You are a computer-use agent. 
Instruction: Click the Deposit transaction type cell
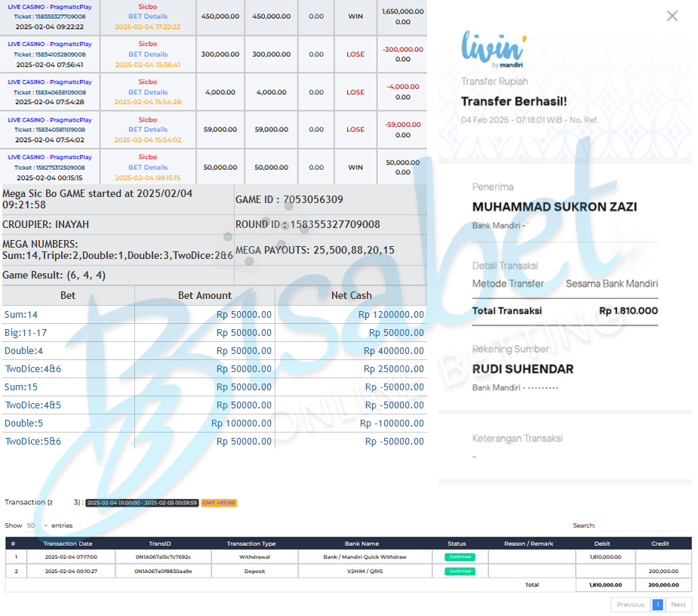pos(254,571)
